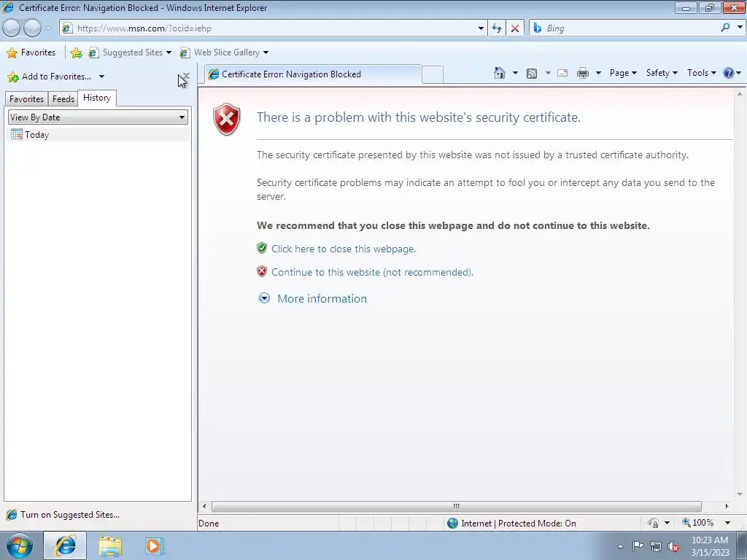The width and height of the screenshot is (747, 560).
Task: Open the Suggested Sites menu
Action: click(130, 52)
